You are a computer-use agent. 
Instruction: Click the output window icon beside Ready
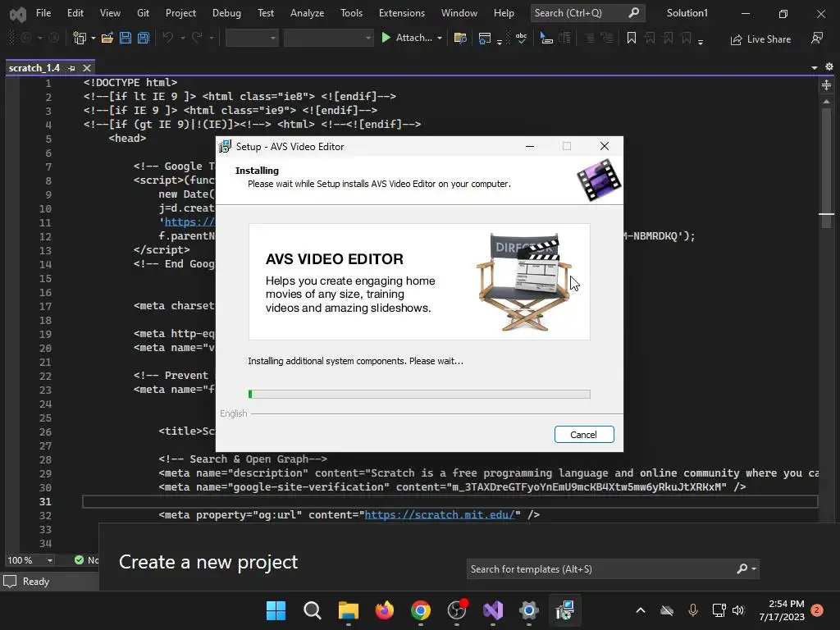pos(10,582)
